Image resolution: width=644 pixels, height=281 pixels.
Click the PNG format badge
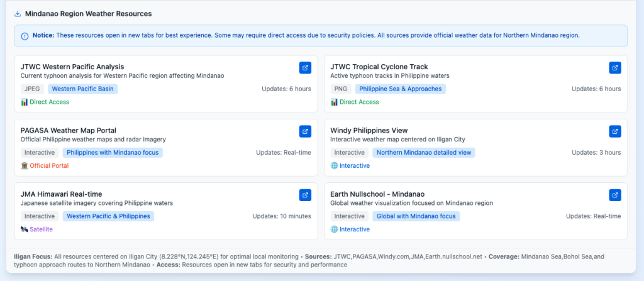341,89
